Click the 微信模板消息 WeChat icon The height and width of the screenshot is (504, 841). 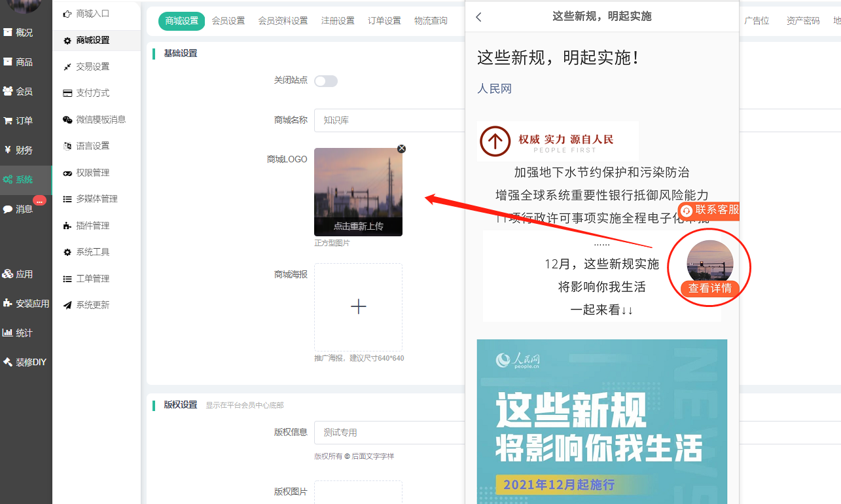pos(67,119)
